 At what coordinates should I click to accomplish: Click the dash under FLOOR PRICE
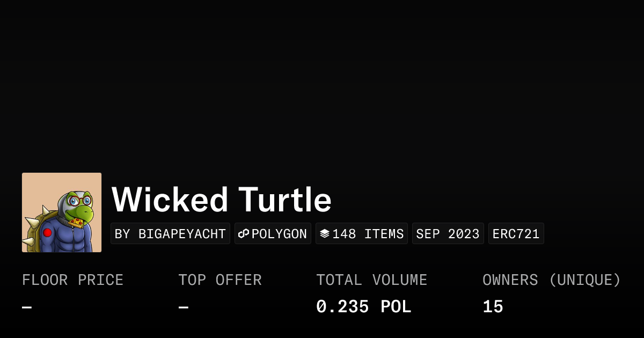(27, 307)
